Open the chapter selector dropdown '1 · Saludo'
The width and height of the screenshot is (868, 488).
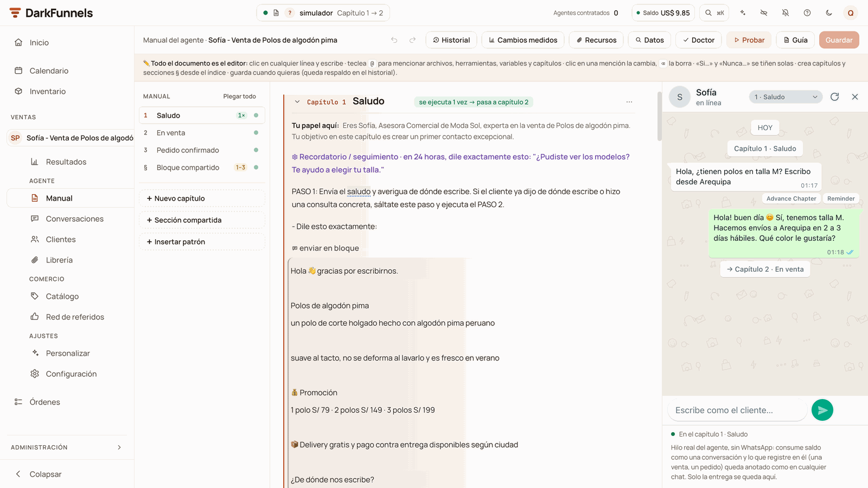click(786, 97)
